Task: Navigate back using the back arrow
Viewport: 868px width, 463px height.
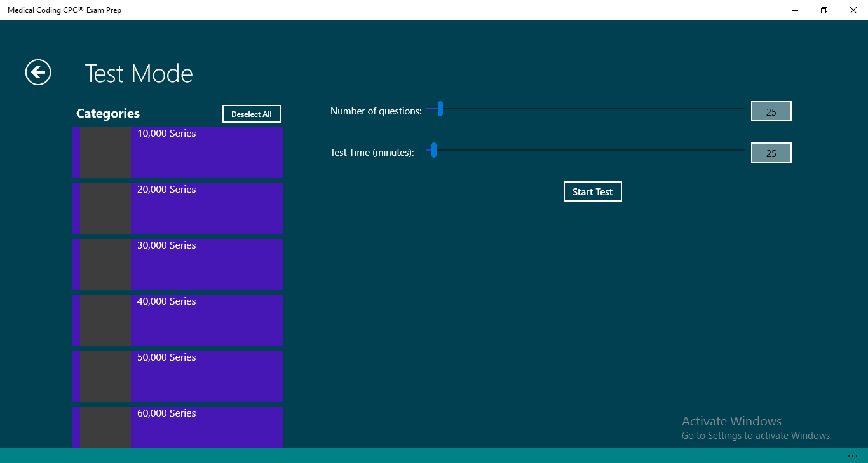Action: pyautogui.click(x=37, y=73)
